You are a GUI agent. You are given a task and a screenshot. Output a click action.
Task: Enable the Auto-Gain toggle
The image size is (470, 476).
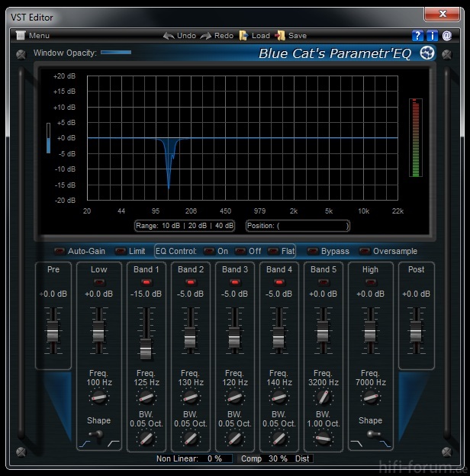pyautogui.click(x=60, y=252)
